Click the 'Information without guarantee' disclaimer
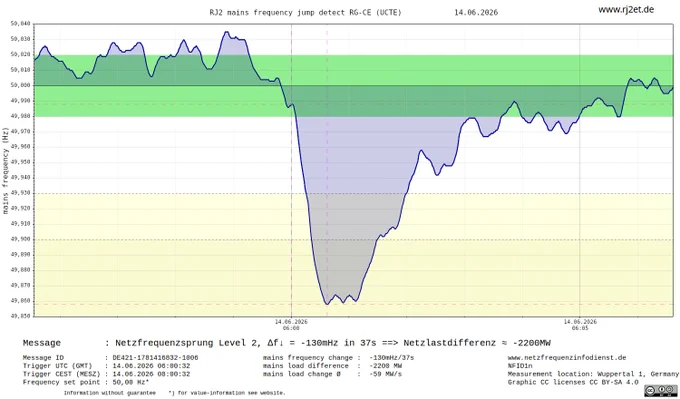 tap(109, 393)
